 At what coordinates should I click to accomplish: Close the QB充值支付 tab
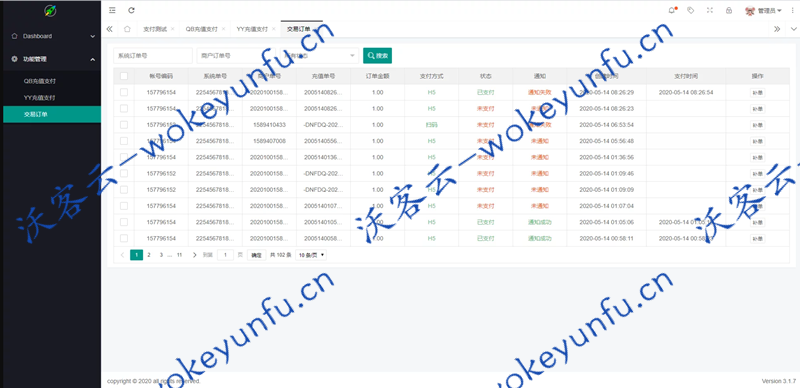coord(223,29)
